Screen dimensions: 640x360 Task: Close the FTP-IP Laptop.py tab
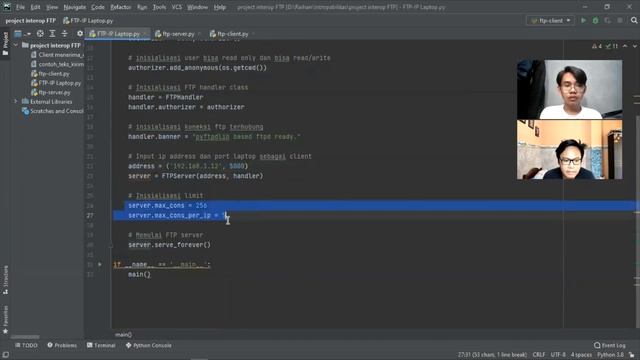pyautogui.click(x=145, y=34)
